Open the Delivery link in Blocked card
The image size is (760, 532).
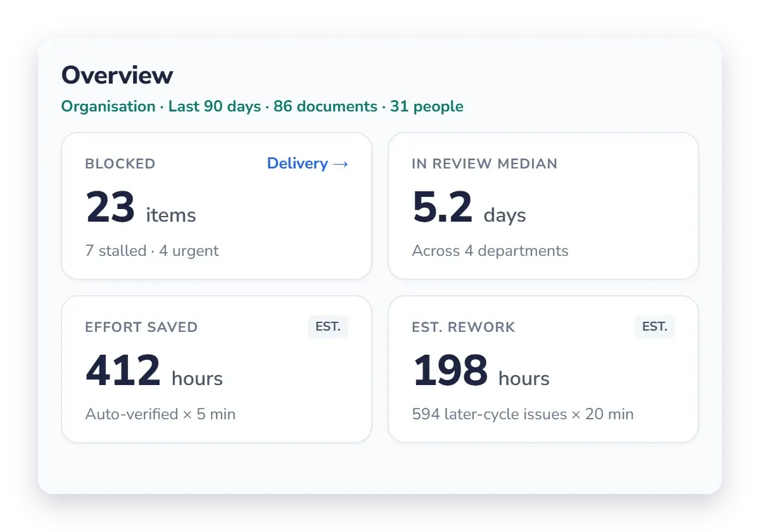308,163
